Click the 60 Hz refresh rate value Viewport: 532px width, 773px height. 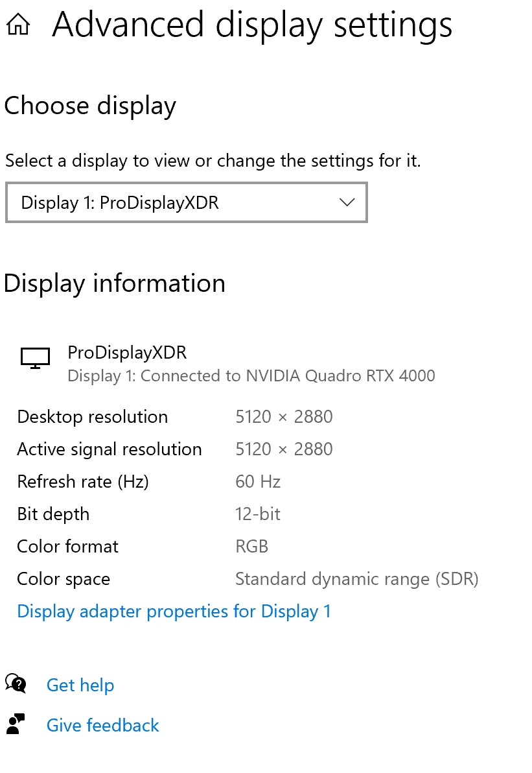pyautogui.click(x=258, y=482)
